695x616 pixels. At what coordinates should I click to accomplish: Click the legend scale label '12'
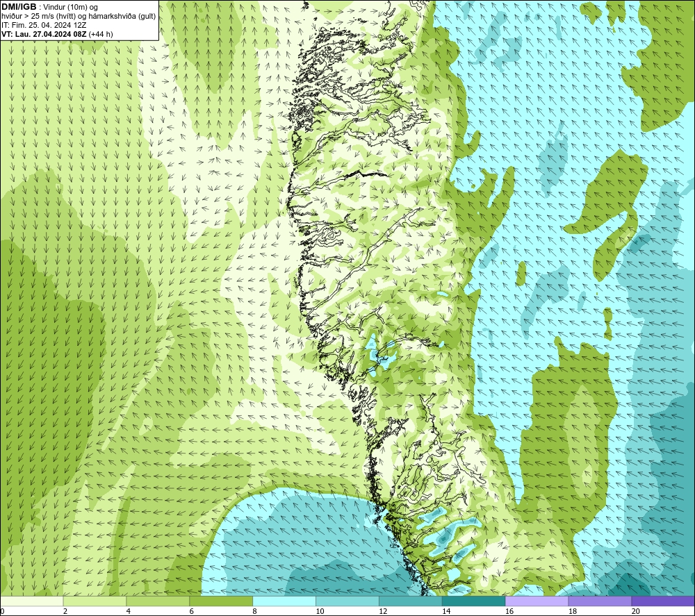click(383, 611)
